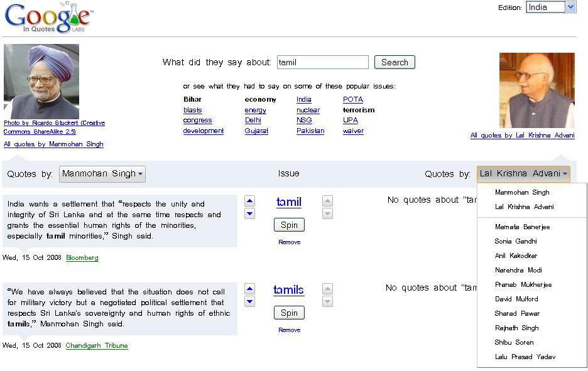588x371 pixels.
Task: Click down arrow left of tamil issue
Action: tap(249, 214)
